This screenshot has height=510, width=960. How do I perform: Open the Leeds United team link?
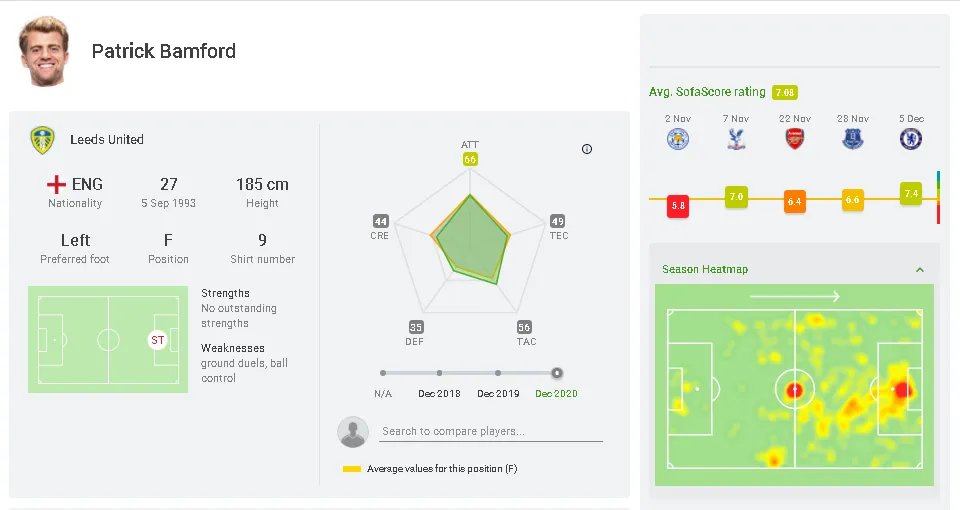(x=107, y=140)
